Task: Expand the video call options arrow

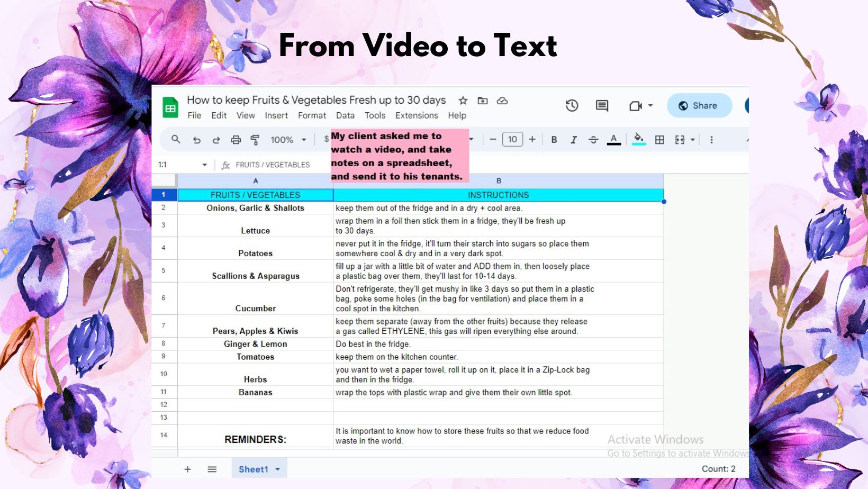Action: [x=650, y=105]
